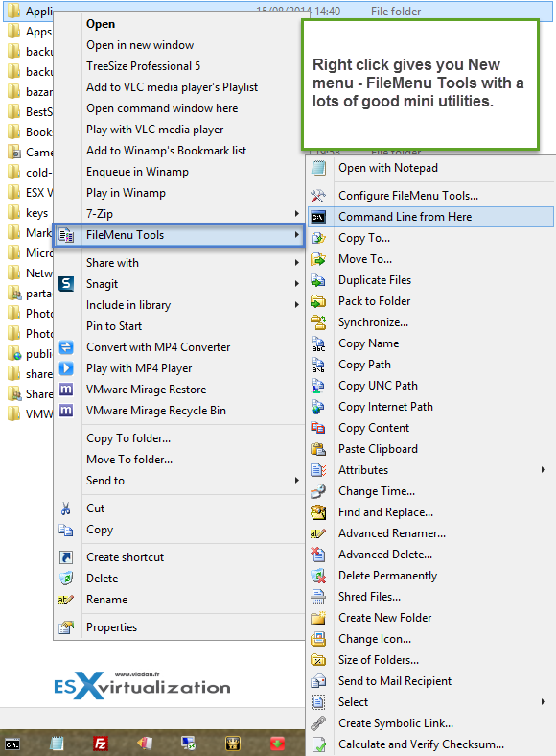Expand the Send to submenu arrow
Image resolution: width=556 pixels, height=756 pixels.
point(297,481)
